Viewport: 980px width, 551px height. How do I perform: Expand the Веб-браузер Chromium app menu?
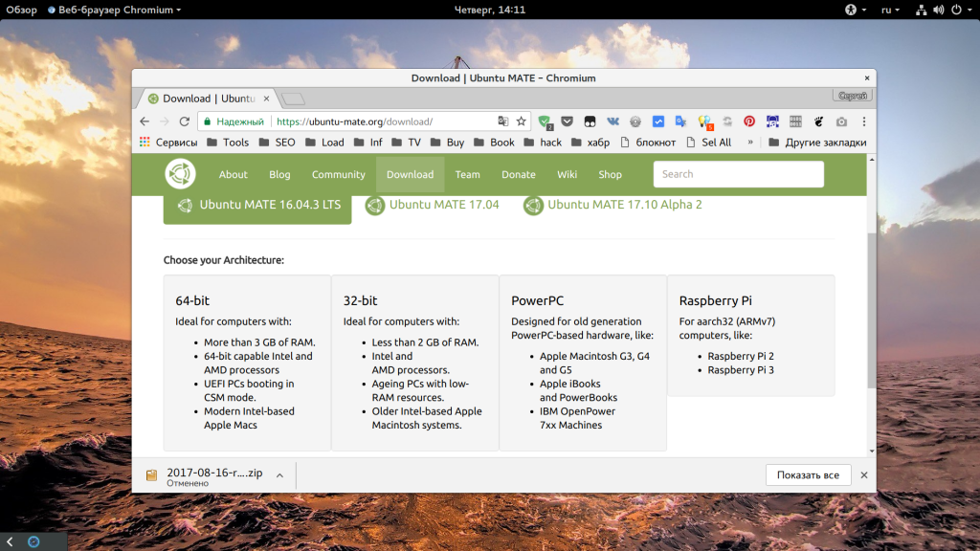(115, 10)
